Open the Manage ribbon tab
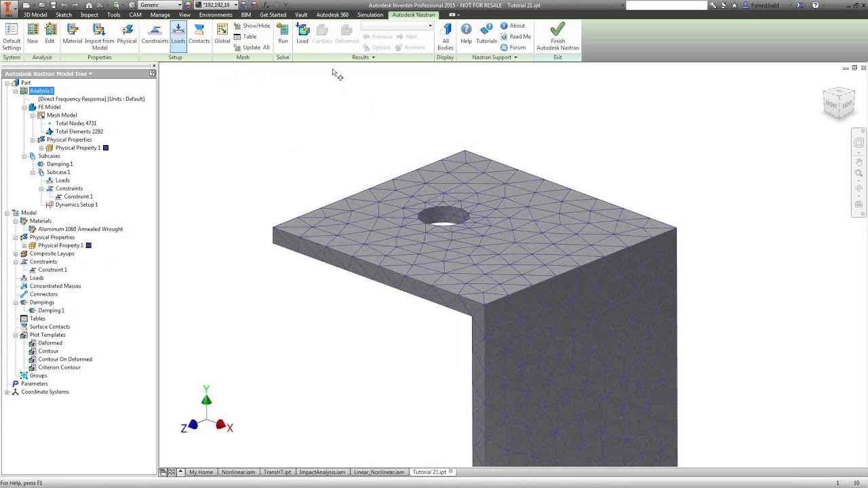This screenshot has height=488, width=868. (160, 15)
